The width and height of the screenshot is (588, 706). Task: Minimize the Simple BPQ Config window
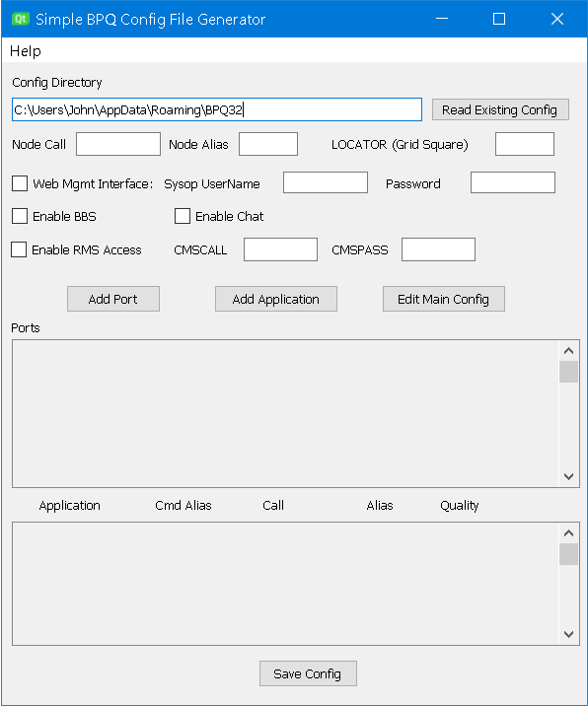[x=442, y=19]
